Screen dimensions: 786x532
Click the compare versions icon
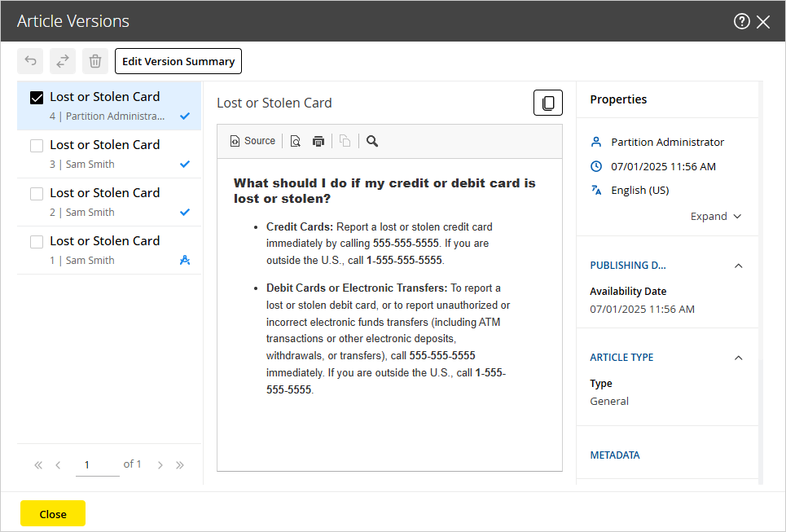point(63,61)
